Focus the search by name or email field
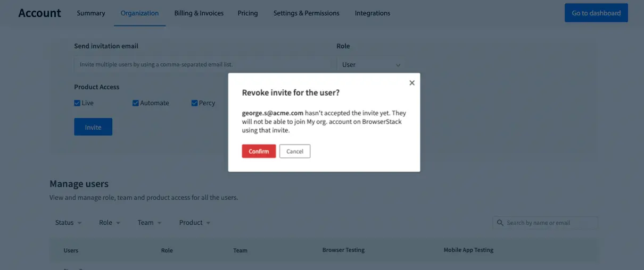 pyautogui.click(x=550, y=223)
